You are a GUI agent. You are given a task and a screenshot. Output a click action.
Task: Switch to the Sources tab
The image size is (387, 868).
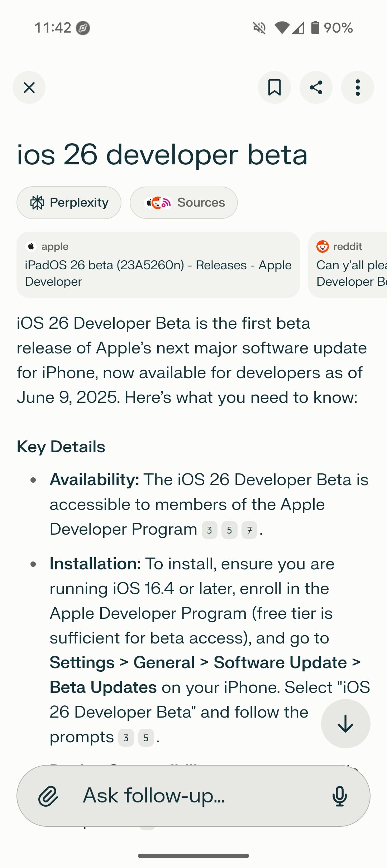[183, 203]
